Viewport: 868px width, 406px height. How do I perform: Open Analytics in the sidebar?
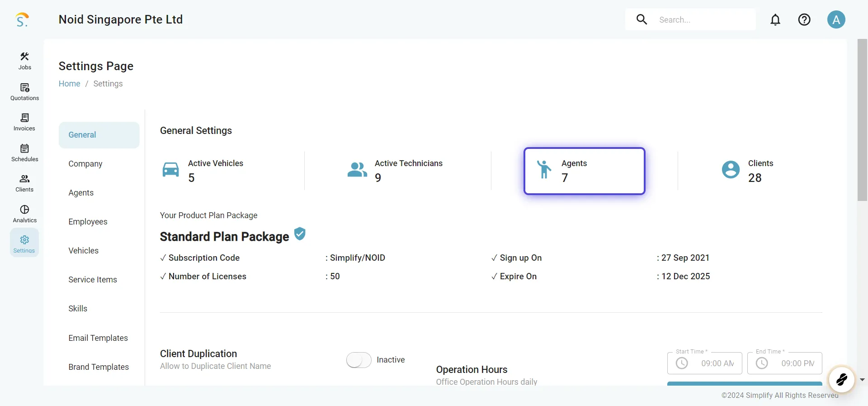[24, 214]
